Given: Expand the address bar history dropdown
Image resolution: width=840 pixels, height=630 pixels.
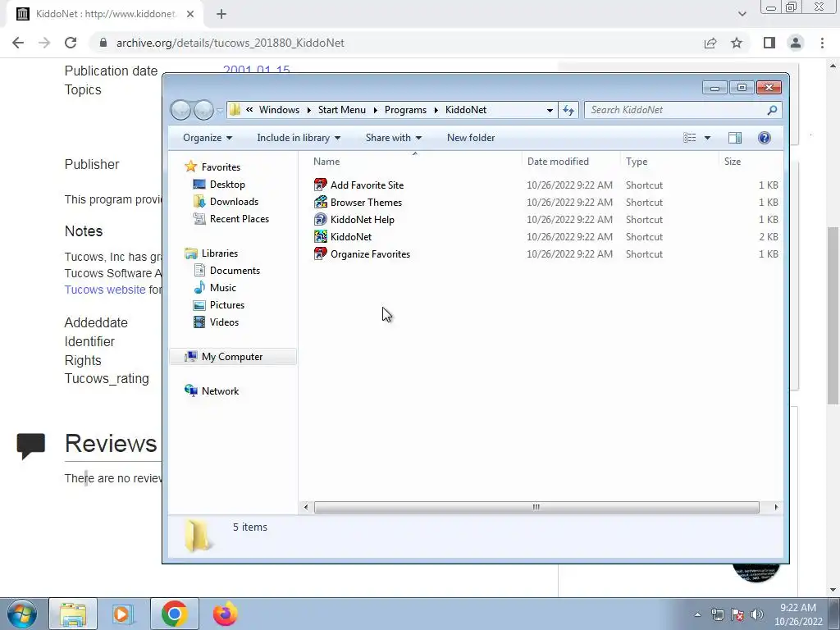Looking at the screenshot, I should click(x=550, y=111).
